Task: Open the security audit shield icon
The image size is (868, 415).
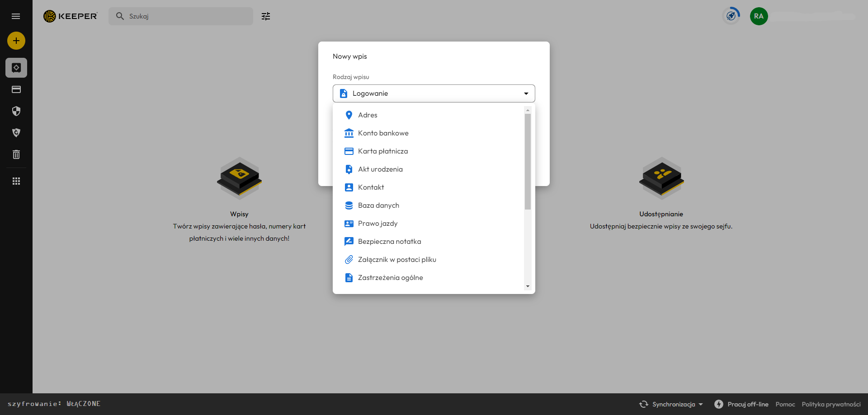Action: pos(16,111)
